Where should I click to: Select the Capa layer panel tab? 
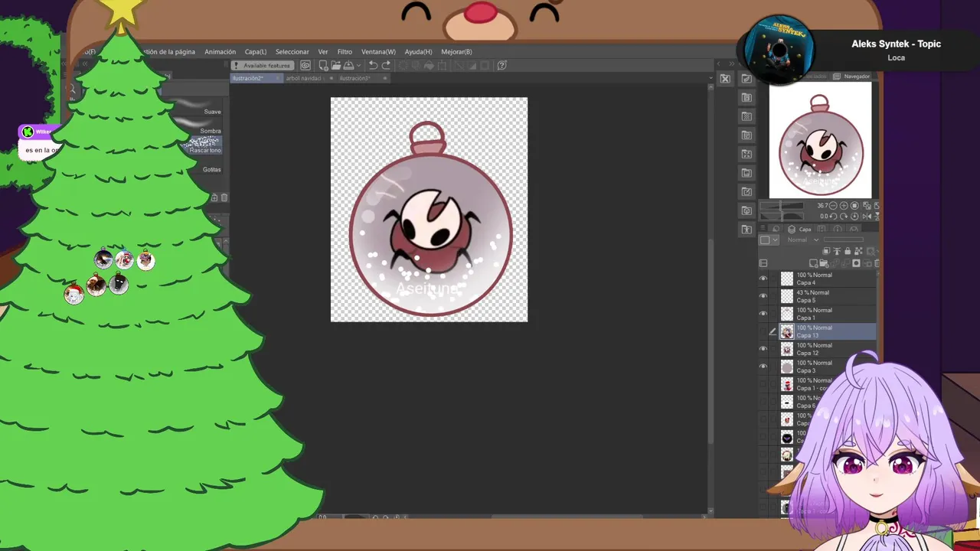(x=799, y=229)
